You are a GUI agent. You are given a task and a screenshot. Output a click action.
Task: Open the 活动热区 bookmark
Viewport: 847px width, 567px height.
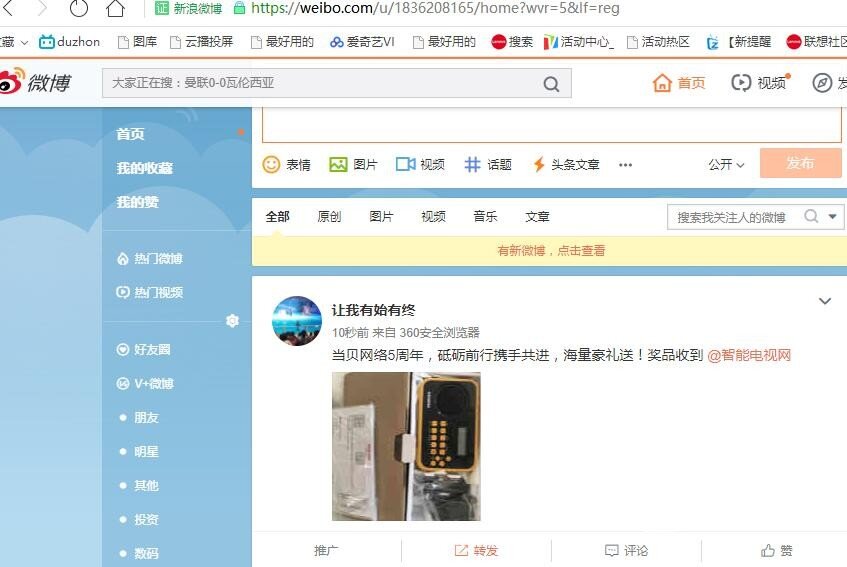click(x=658, y=42)
